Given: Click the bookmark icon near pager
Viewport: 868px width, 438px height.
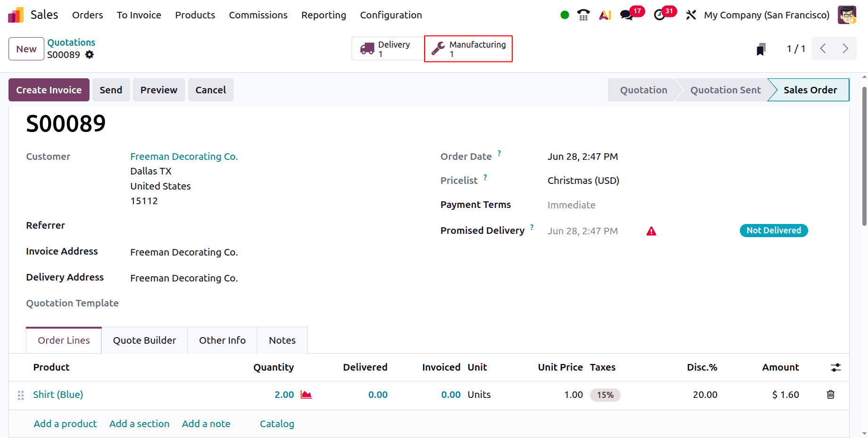Looking at the screenshot, I should click(761, 49).
